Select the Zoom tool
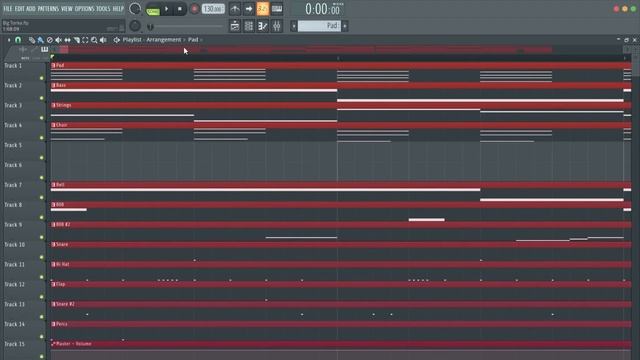 click(94, 40)
